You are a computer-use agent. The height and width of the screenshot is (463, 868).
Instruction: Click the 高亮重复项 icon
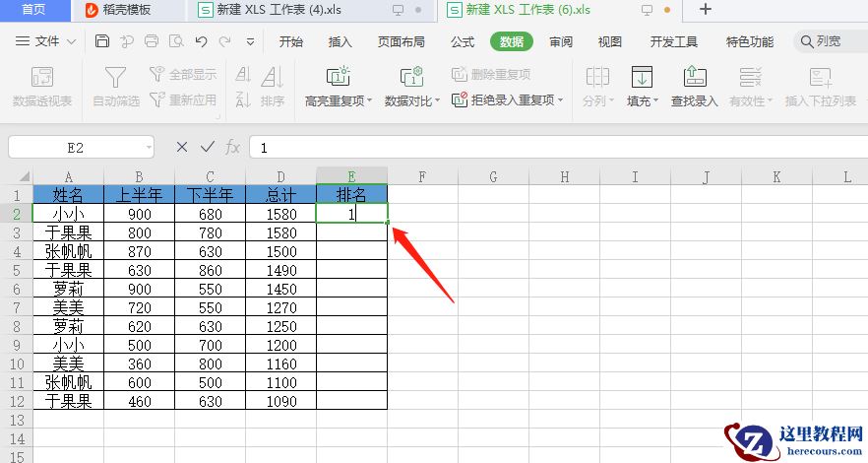tap(338, 77)
